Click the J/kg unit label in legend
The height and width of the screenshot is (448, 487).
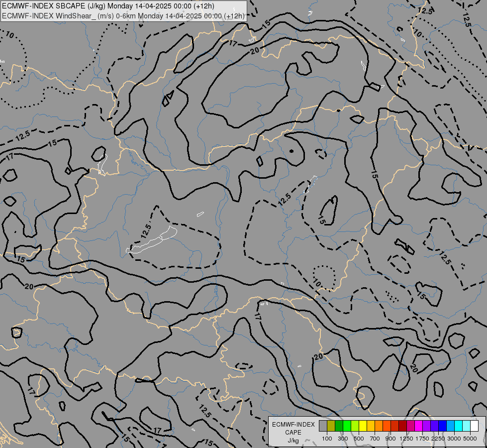point(293,441)
